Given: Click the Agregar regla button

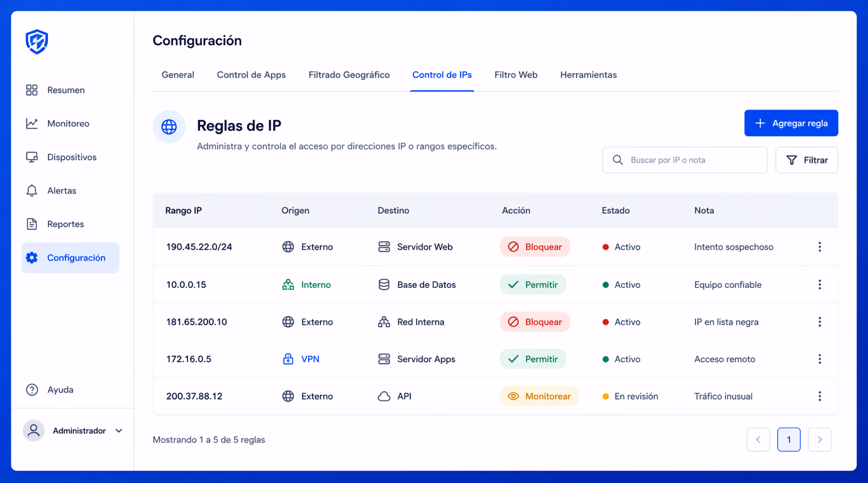Looking at the screenshot, I should (x=791, y=123).
